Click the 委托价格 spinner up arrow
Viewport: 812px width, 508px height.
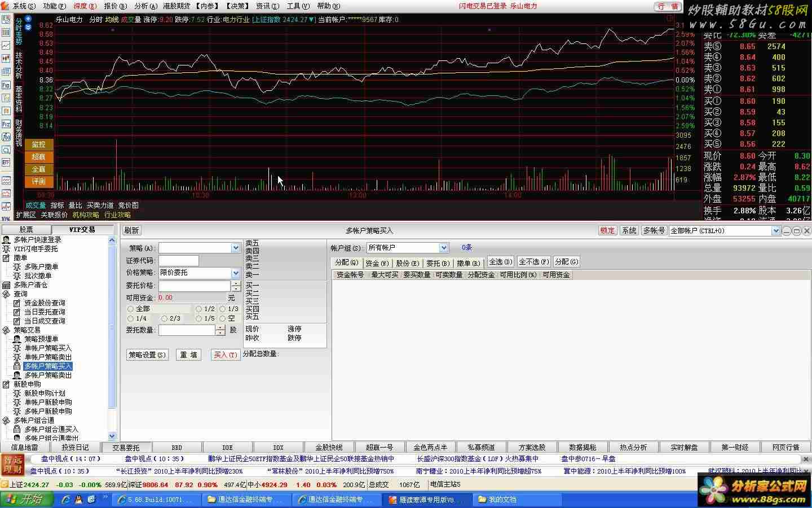tap(236, 283)
